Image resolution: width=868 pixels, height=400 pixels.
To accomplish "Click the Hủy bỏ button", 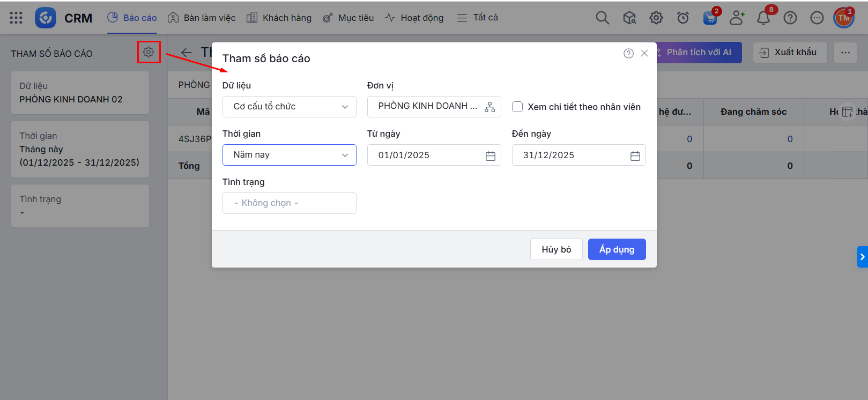I will point(556,249).
